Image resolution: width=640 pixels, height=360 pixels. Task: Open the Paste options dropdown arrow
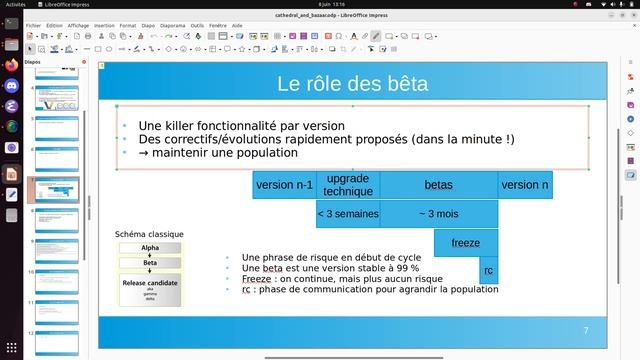pos(131,36)
